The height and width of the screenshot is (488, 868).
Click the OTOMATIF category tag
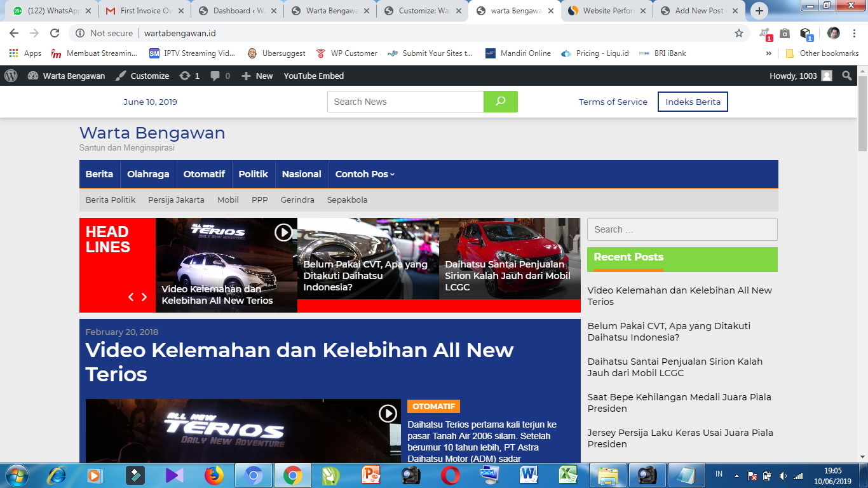click(433, 406)
